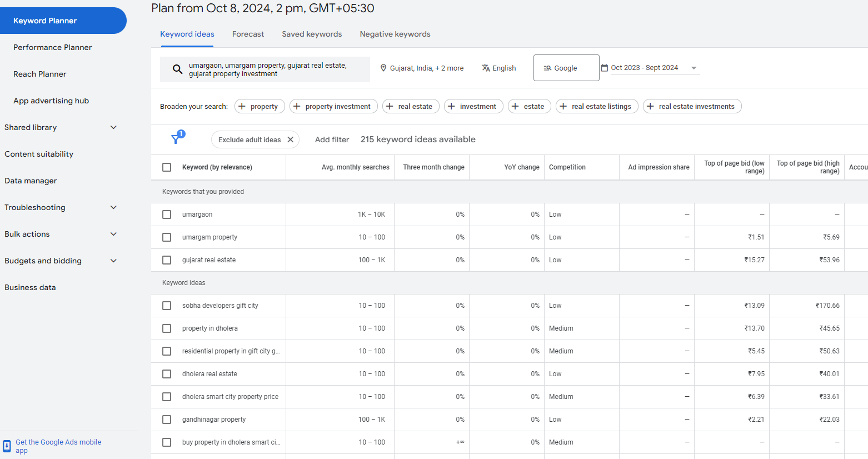Click the Google Ads mobile app icon

tap(7, 446)
